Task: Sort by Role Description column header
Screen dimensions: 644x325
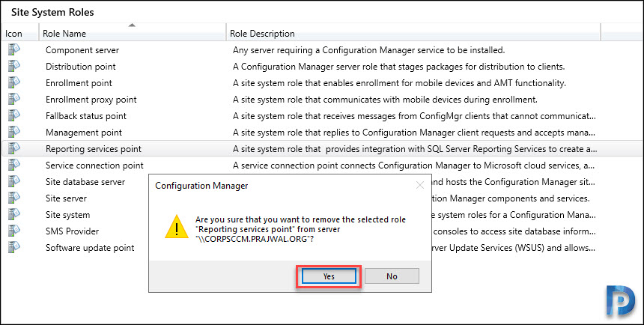Action: coord(413,33)
